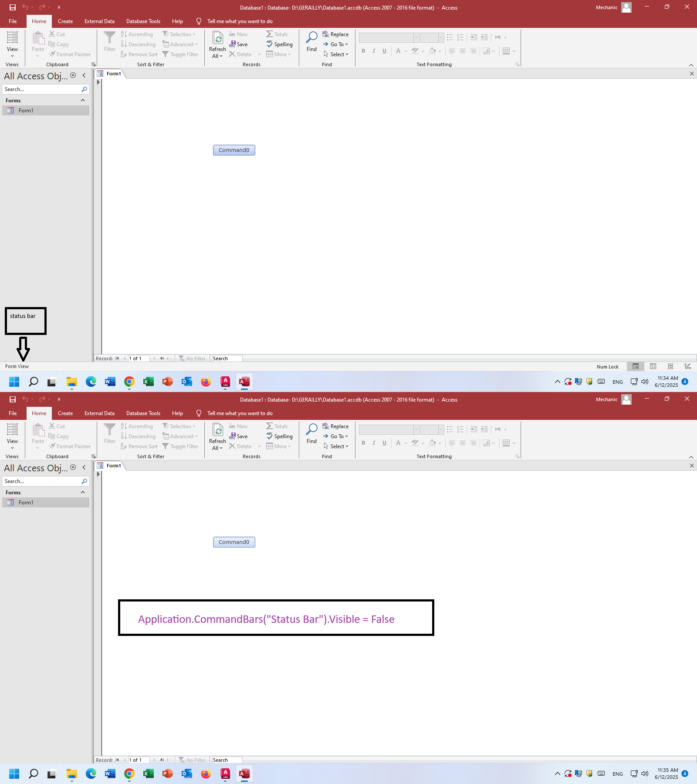
Task: Switch to Database Tools tab in lower window
Action: pos(143,413)
